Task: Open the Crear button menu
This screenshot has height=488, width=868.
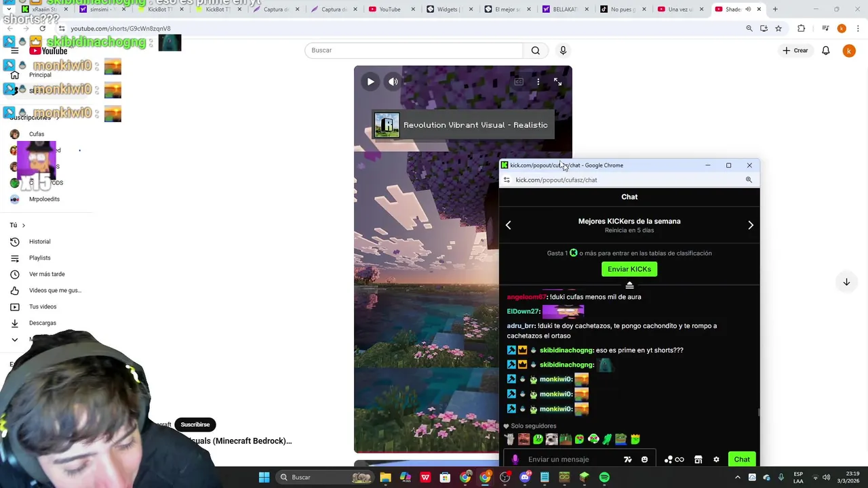Action: tap(795, 50)
